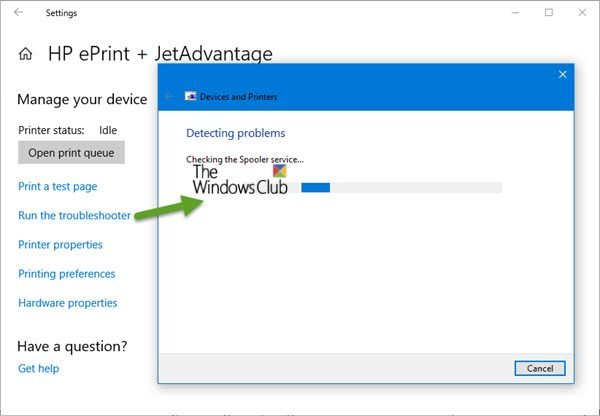This screenshot has height=416, width=600.
Task: Open the print queue
Action: (x=71, y=153)
